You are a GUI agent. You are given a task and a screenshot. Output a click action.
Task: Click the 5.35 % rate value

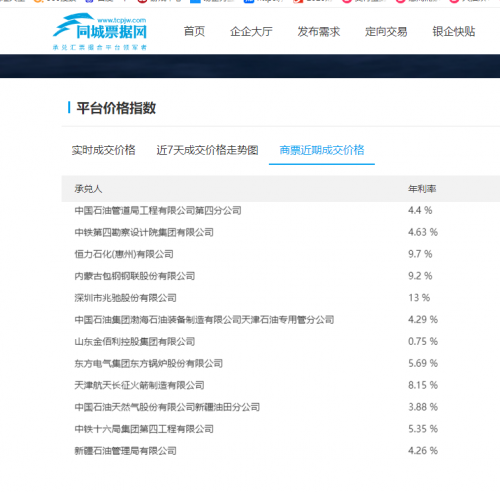tap(423, 429)
